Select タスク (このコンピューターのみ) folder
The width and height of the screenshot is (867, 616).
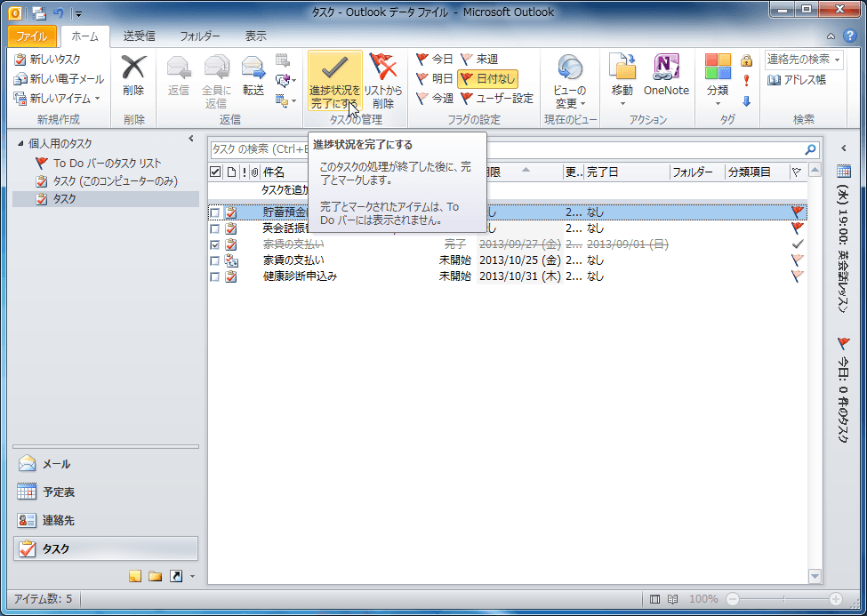106,180
